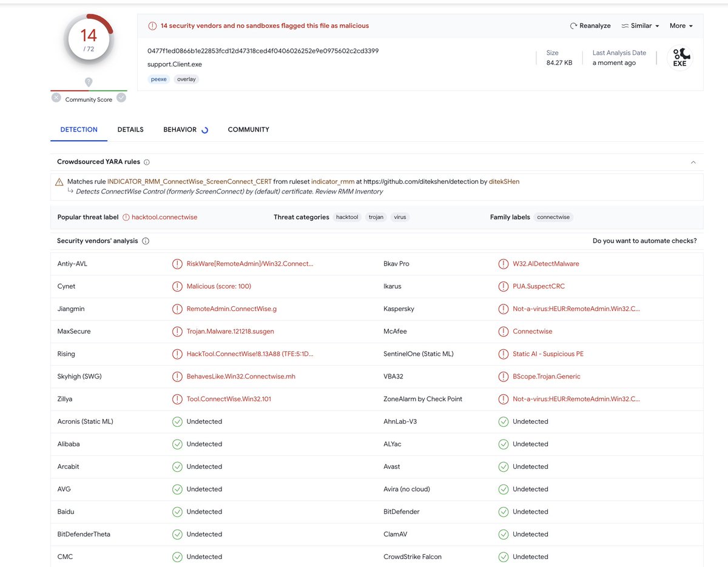Click the green check icon for Acronis

[177, 421]
